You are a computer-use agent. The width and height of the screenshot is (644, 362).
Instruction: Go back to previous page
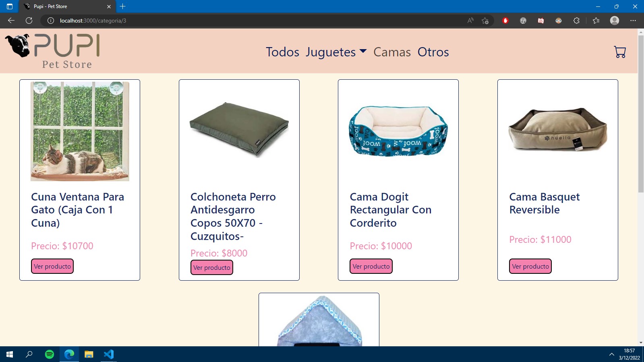pyautogui.click(x=11, y=21)
